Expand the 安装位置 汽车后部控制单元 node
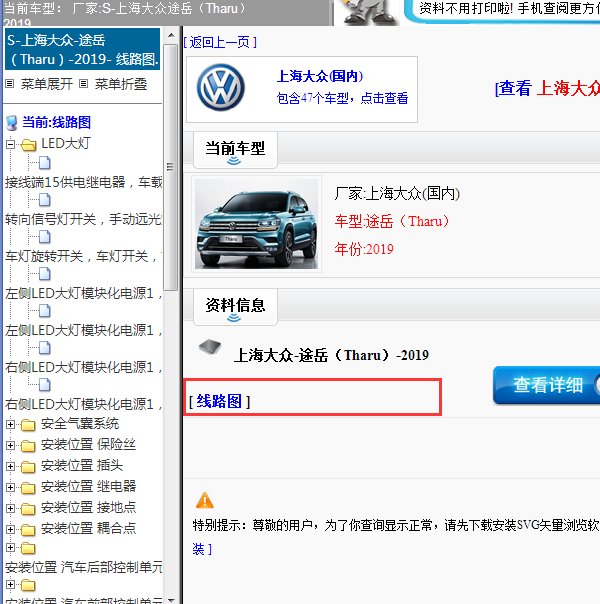This screenshot has width=600, height=604. coord(10,547)
